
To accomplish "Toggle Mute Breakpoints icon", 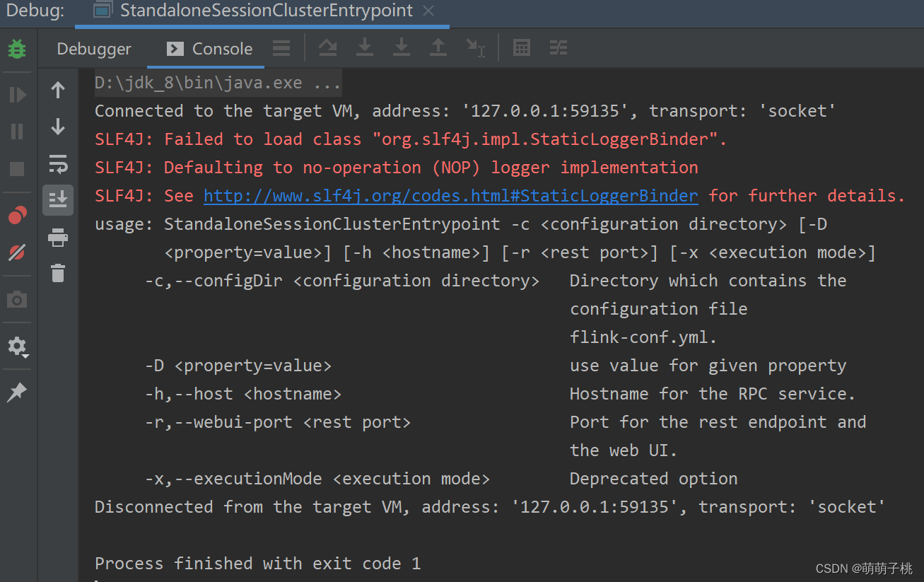I will point(17,252).
